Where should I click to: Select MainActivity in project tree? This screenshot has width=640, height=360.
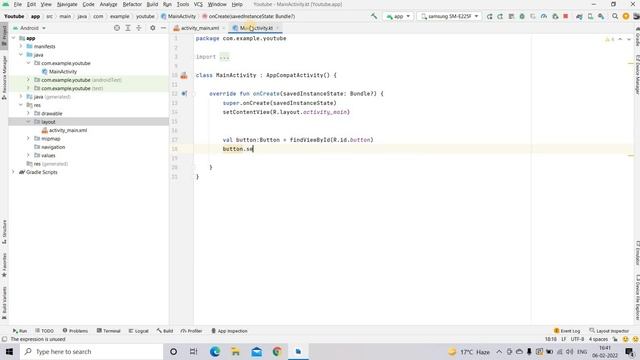pyautogui.click(x=59, y=71)
